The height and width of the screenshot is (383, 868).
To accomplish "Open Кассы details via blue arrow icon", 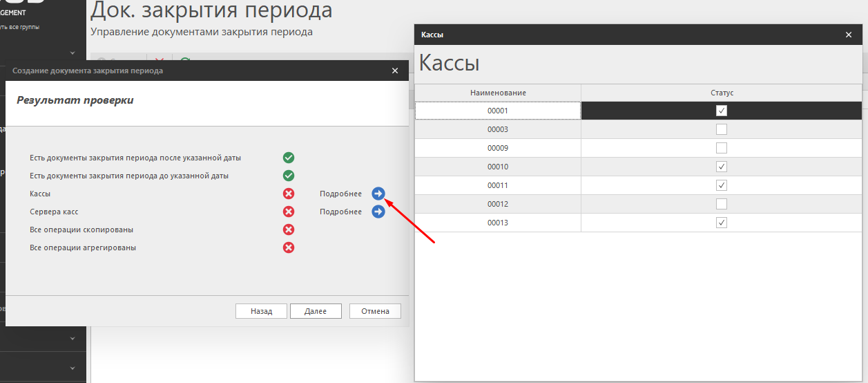I will pyautogui.click(x=378, y=194).
